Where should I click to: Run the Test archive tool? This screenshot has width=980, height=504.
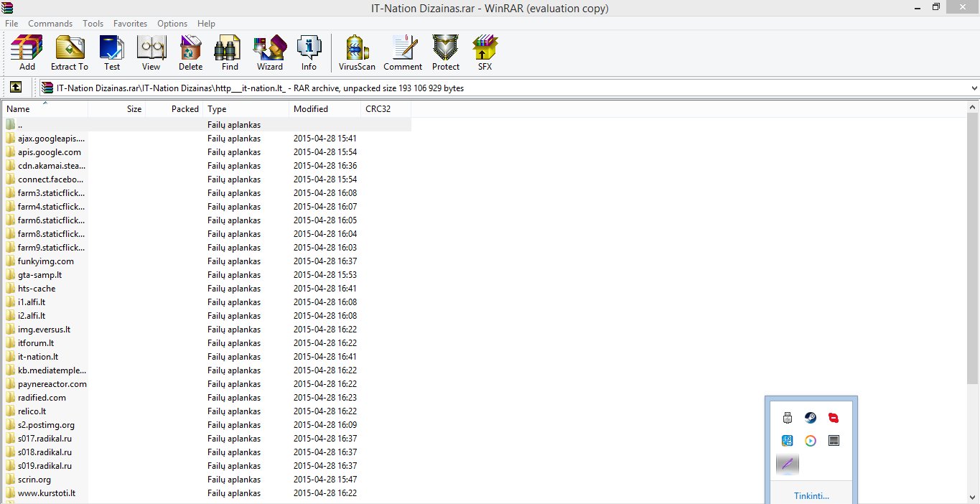coord(112,52)
